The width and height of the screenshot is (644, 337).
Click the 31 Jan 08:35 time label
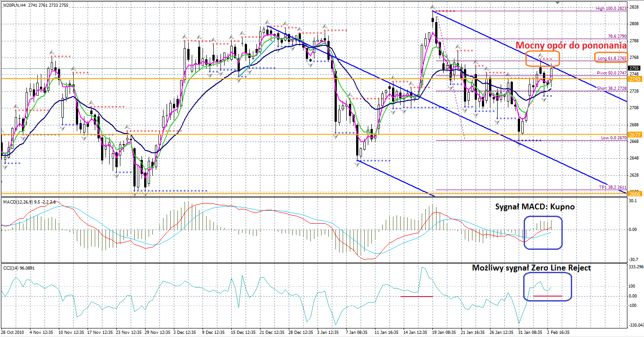point(530,333)
